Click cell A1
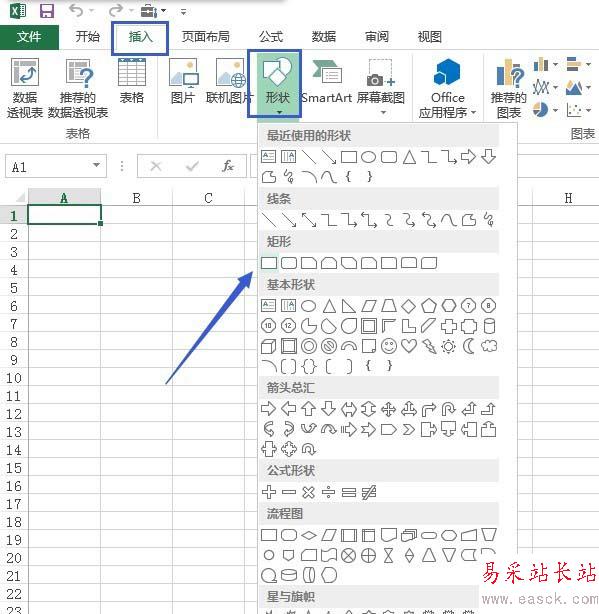 pyautogui.click(x=64, y=215)
